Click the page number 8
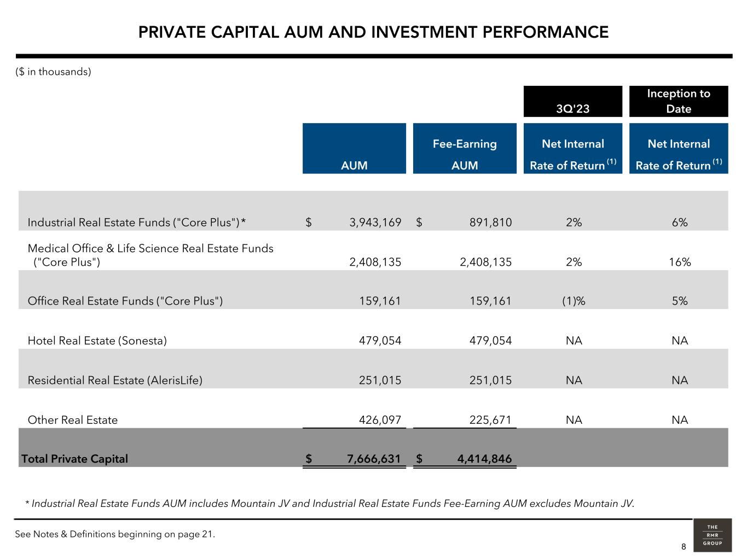747x560 pixels. click(x=684, y=547)
